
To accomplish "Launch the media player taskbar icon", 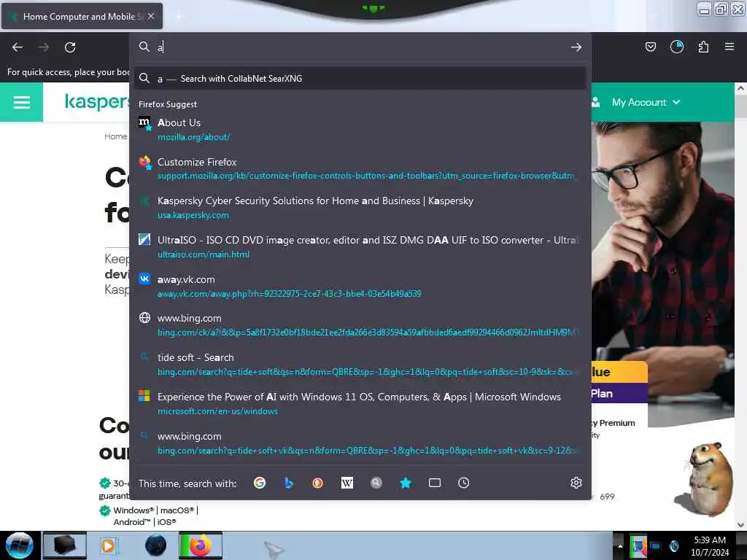I will coord(108,545).
